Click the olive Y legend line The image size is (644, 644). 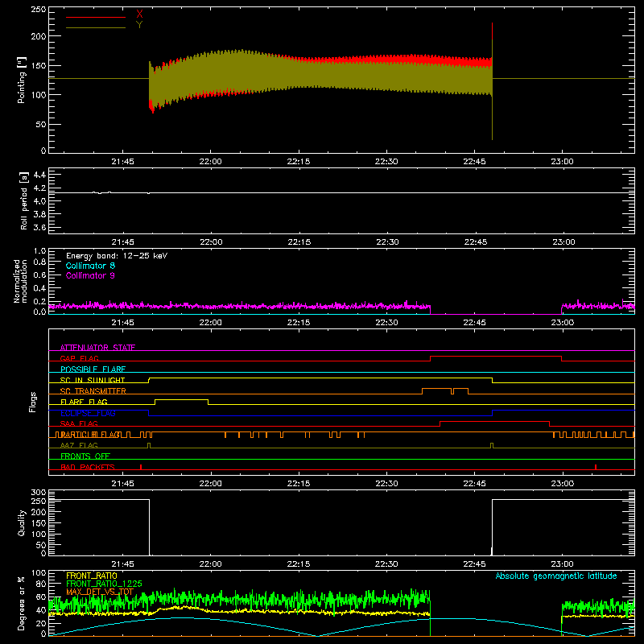[x=95, y=27]
